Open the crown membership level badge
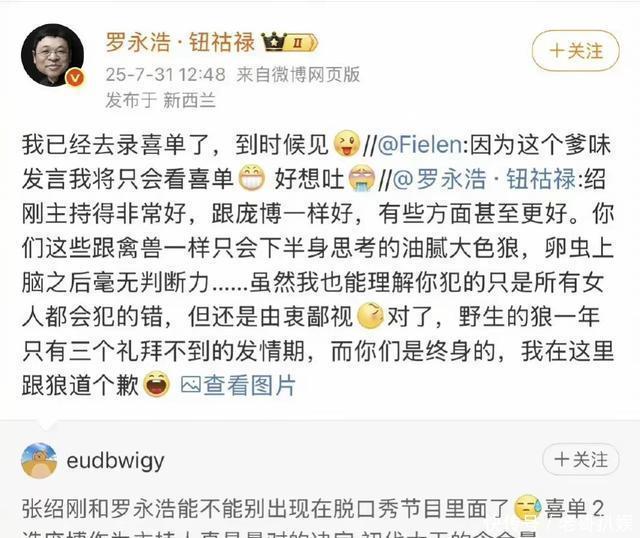This screenshot has width=640, height=538. [x=289, y=42]
